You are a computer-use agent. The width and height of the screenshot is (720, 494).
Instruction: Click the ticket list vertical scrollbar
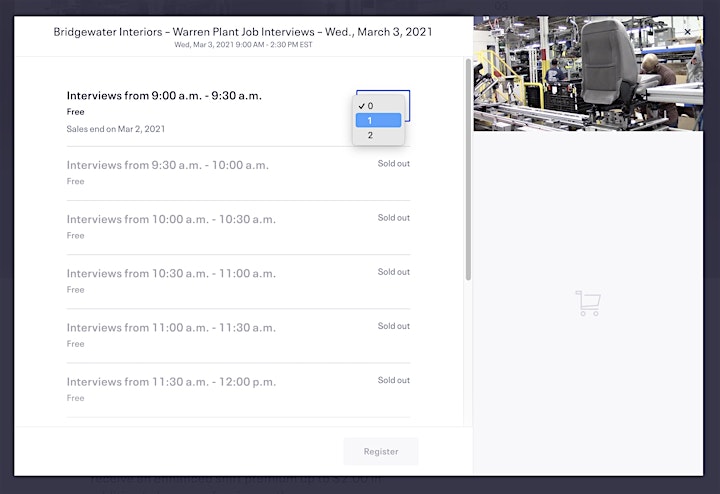pyautogui.click(x=468, y=169)
